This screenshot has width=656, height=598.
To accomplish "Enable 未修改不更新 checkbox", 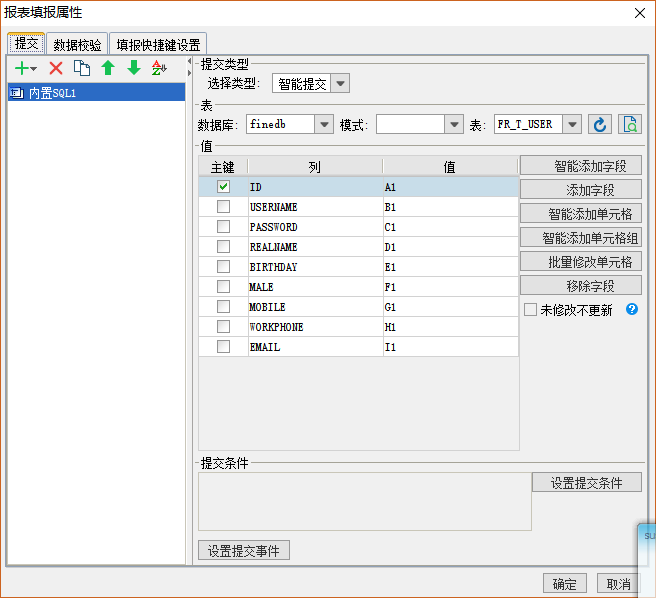I will pyautogui.click(x=530, y=310).
